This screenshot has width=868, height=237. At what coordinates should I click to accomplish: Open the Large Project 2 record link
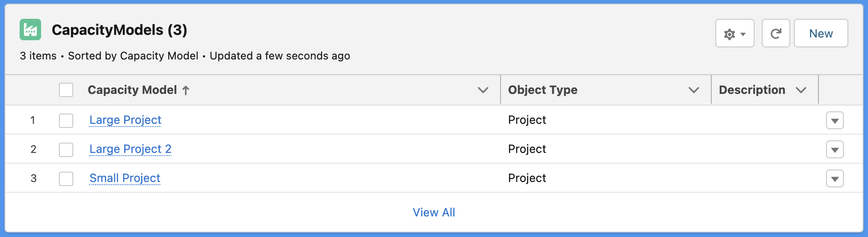(130, 149)
